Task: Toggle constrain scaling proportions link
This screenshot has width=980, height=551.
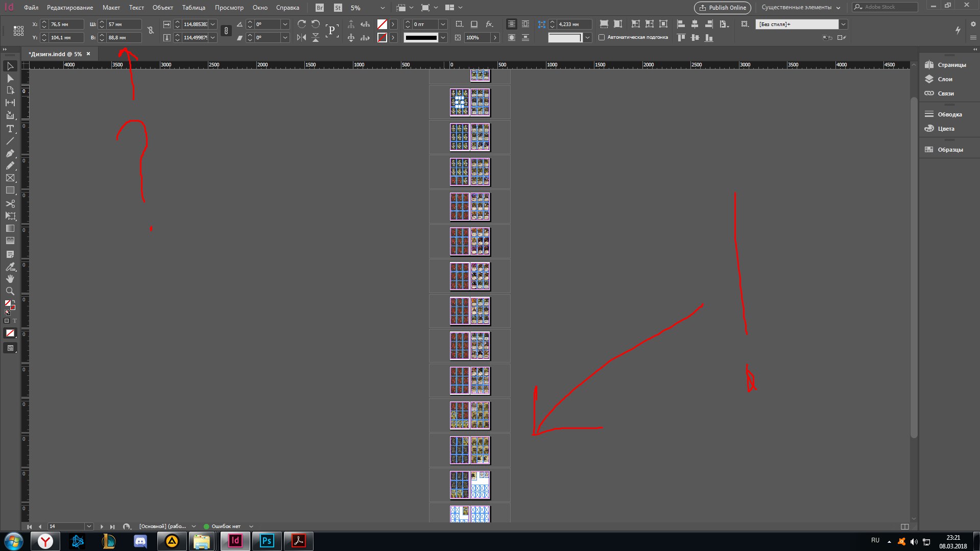Action: click(226, 31)
